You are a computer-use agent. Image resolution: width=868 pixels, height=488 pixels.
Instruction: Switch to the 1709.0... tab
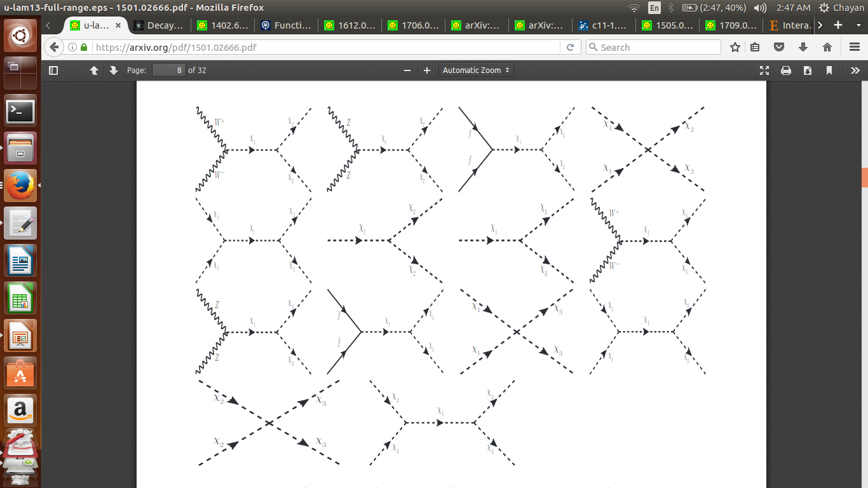click(x=731, y=25)
